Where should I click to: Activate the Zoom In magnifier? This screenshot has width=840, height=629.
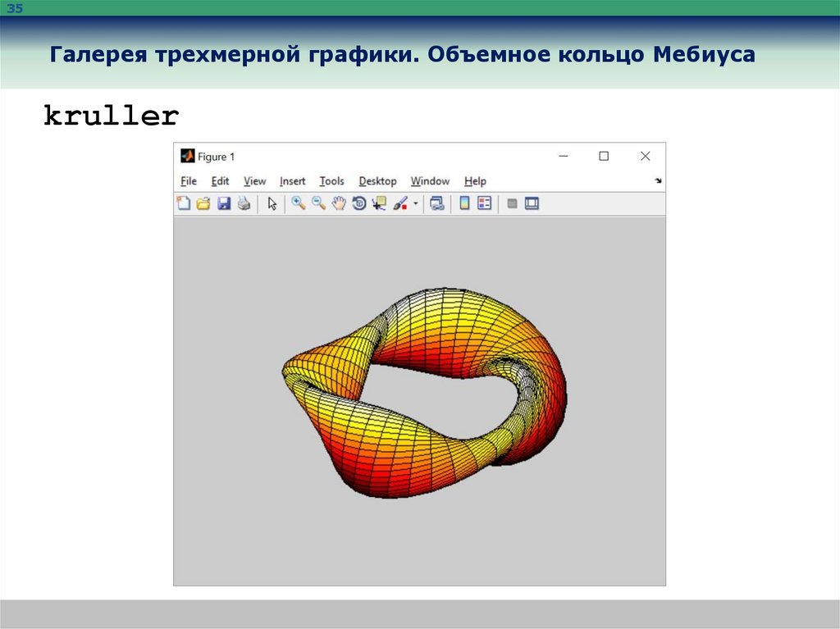(x=299, y=203)
